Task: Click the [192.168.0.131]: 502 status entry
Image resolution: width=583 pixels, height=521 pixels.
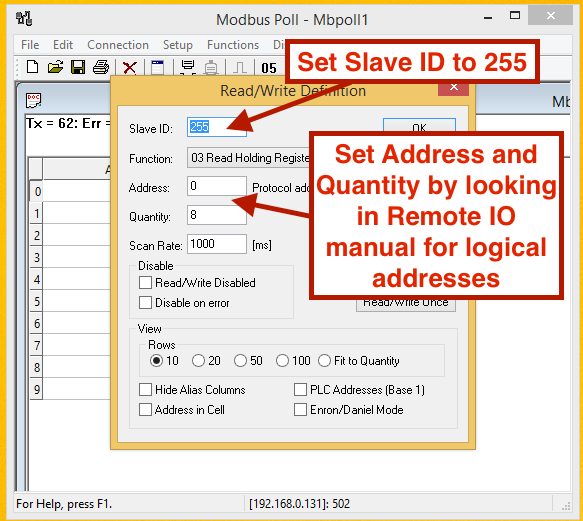Action: click(x=300, y=504)
